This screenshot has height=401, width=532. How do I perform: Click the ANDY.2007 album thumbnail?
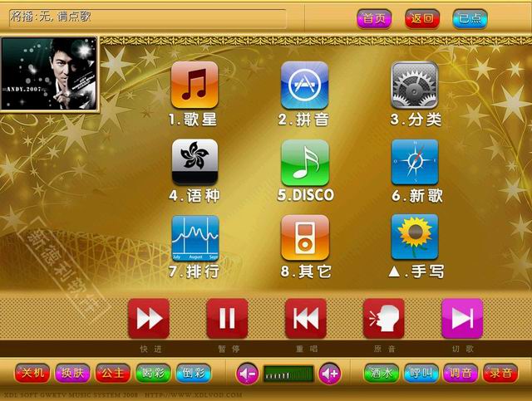click(50, 74)
